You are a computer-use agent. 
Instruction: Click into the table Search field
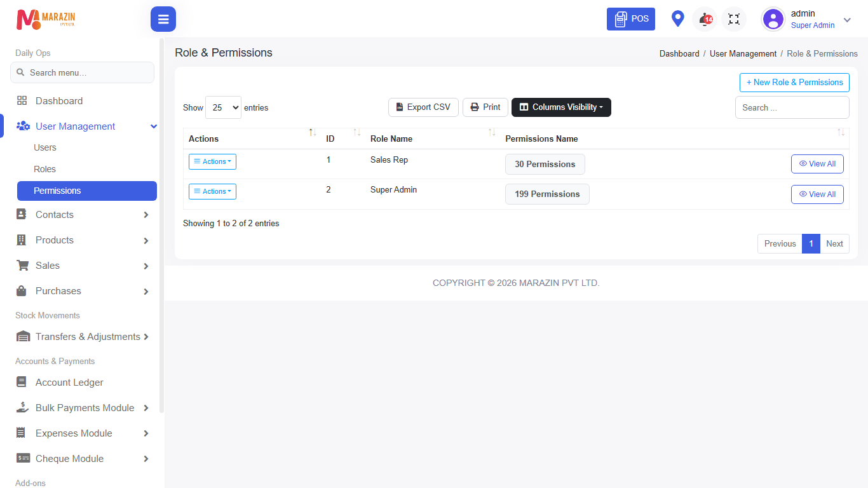[x=792, y=107]
